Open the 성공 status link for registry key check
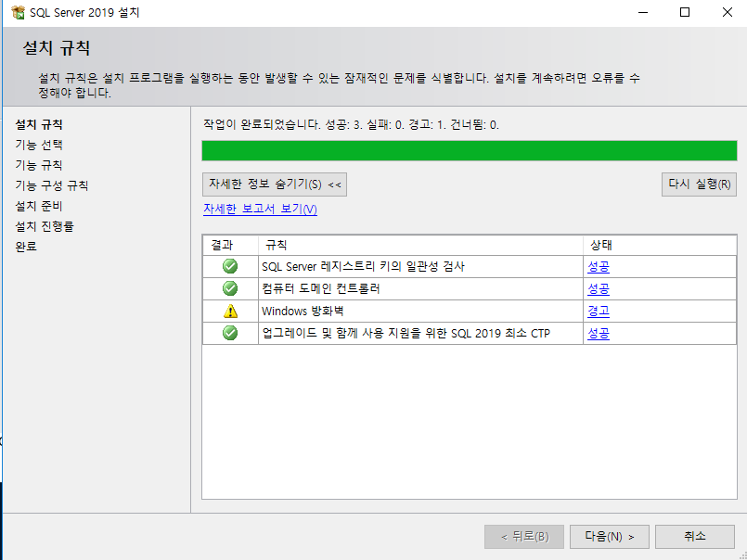Screen dimensions: 747x560 [599, 267]
